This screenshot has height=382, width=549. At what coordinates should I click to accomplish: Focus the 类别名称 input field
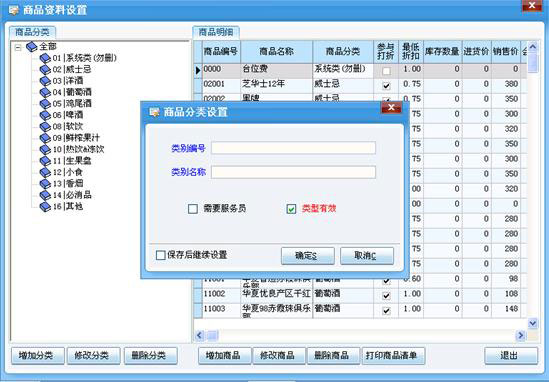pyautogui.click(x=293, y=172)
